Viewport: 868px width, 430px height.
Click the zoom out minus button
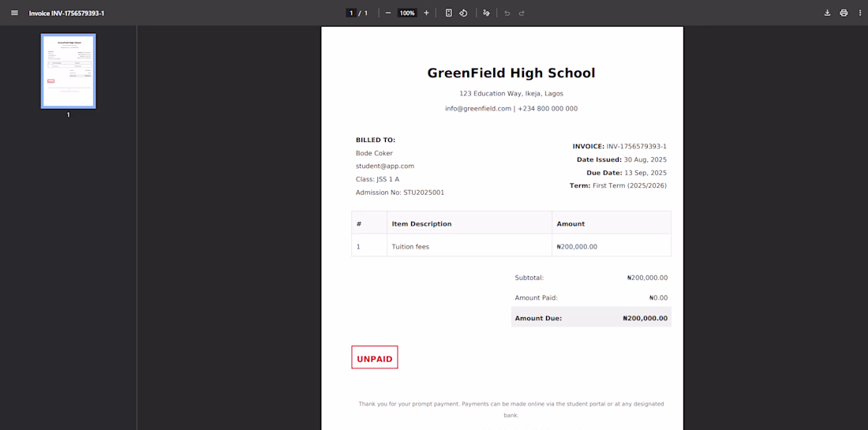(x=388, y=13)
